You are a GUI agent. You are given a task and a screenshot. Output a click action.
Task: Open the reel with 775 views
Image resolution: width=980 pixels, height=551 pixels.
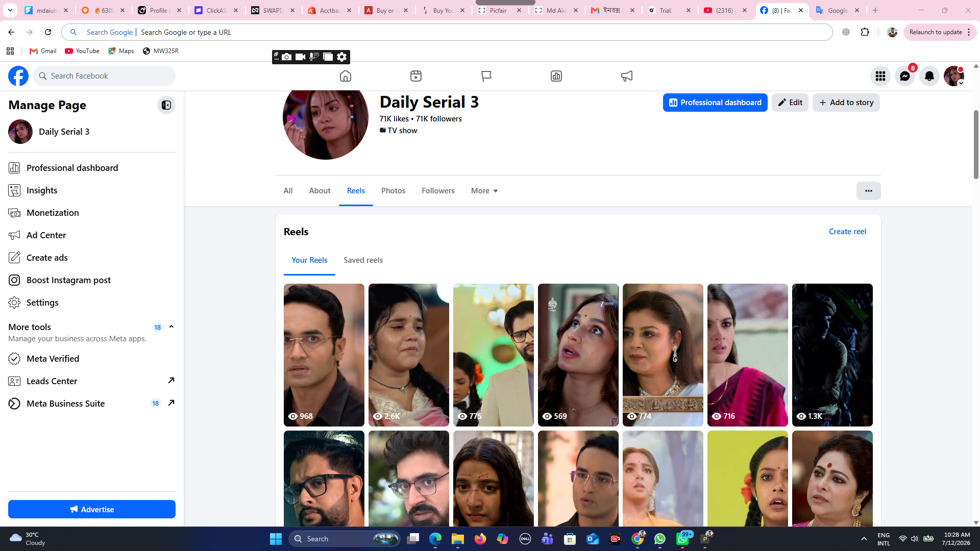(x=494, y=355)
